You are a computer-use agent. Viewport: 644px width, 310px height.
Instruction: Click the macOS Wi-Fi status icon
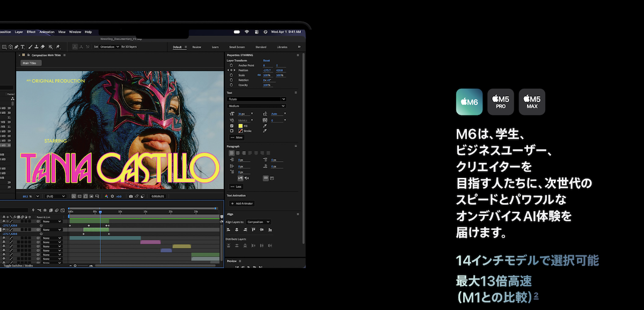click(246, 32)
